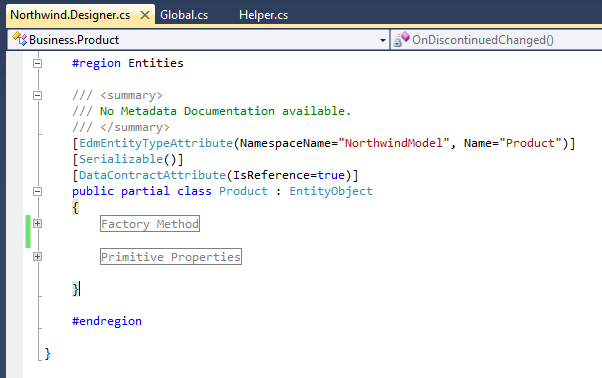Collapse the summary comment block

coord(37,95)
